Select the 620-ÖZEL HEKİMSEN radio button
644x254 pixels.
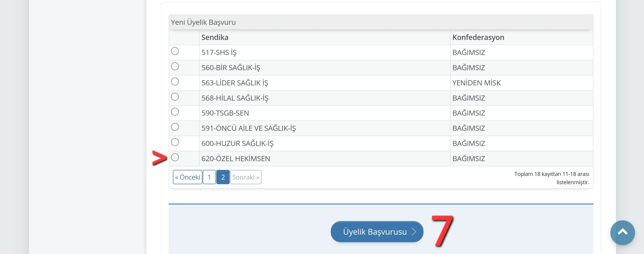pos(175,158)
